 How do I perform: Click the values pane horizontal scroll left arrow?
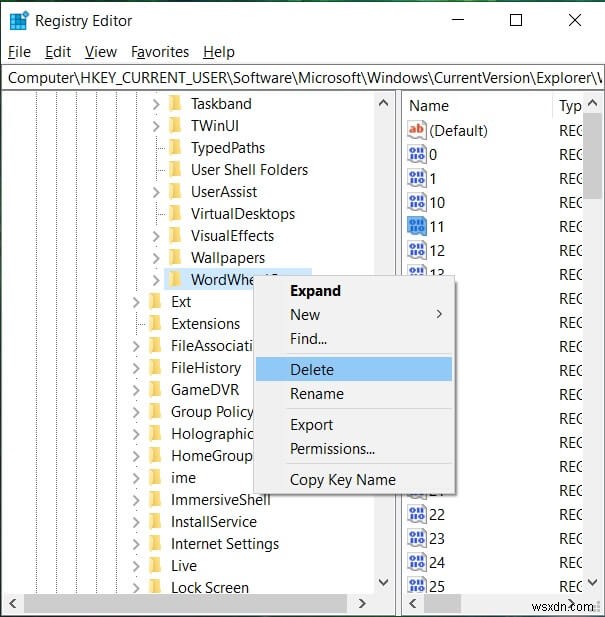[412, 603]
